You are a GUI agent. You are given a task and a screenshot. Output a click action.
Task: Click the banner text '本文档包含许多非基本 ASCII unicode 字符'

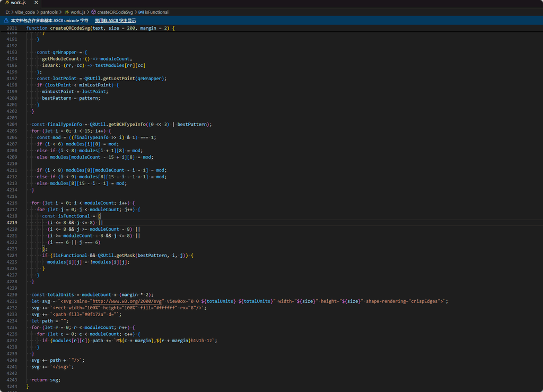tap(49, 21)
